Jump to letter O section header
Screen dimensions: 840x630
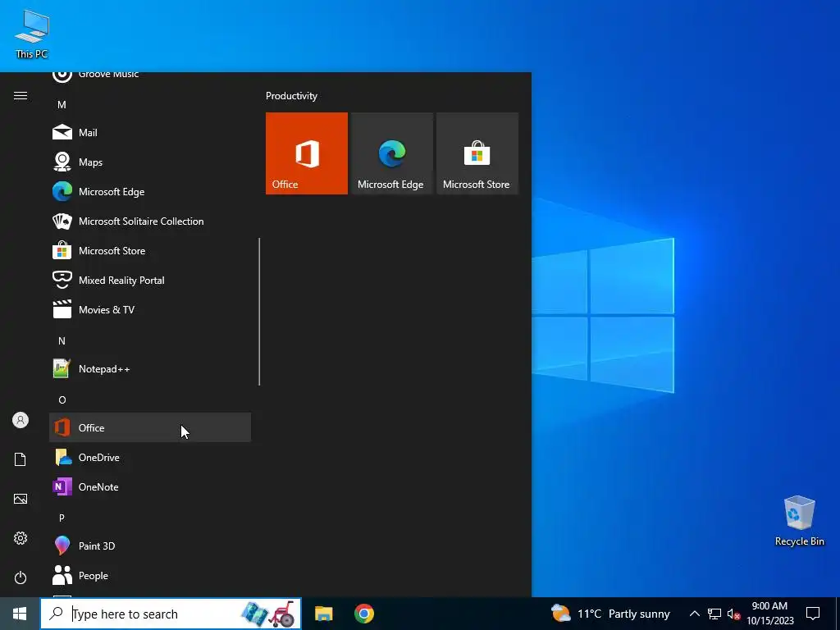[x=62, y=399]
